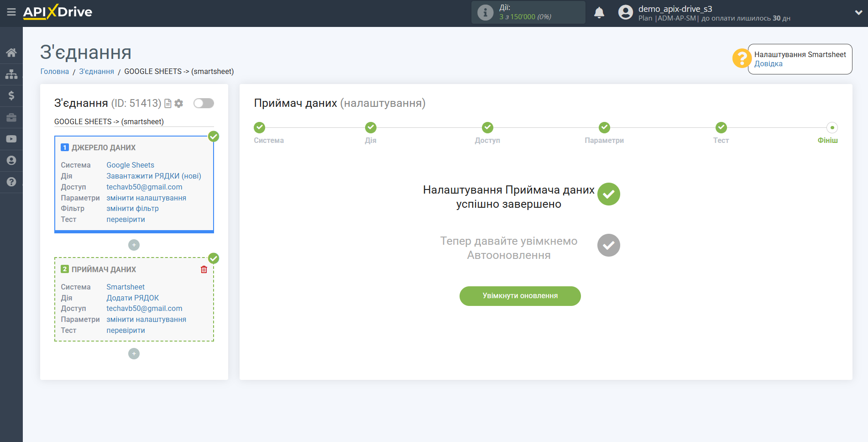Image resolution: width=868 pixels, height=442 pixels.
Task: Click source змінити налаштування link
Action: [146, 198]
